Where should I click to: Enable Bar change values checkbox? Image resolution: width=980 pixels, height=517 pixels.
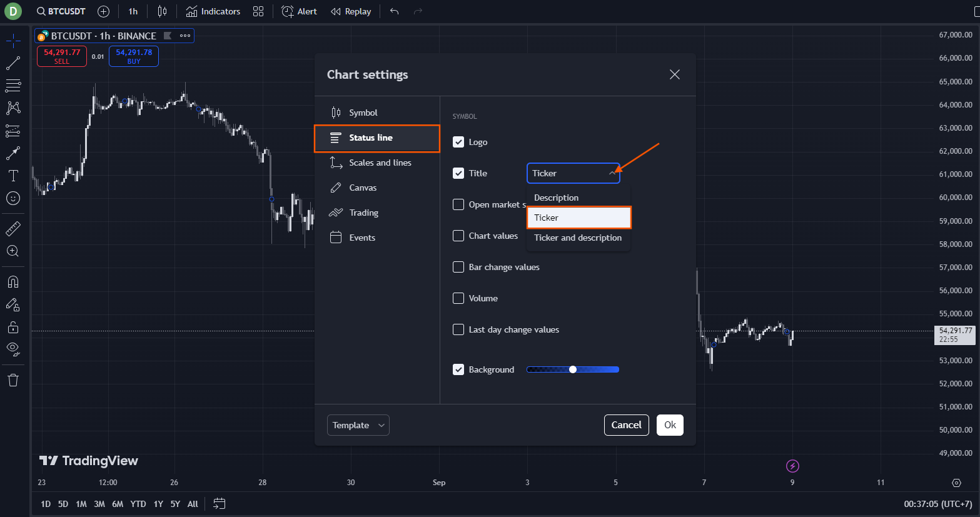click(458, 267)
